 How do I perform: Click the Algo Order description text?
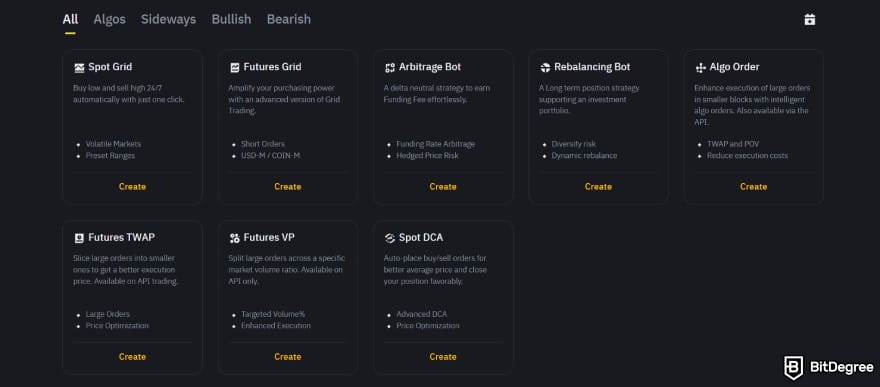click(x=752, y=105)
